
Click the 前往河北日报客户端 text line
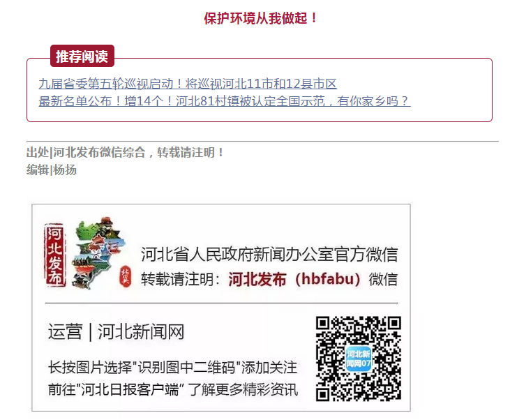coord(173,390)
